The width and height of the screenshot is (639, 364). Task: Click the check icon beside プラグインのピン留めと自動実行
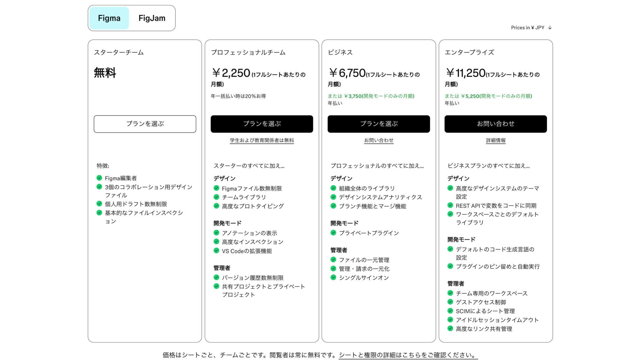coord(450,266)
